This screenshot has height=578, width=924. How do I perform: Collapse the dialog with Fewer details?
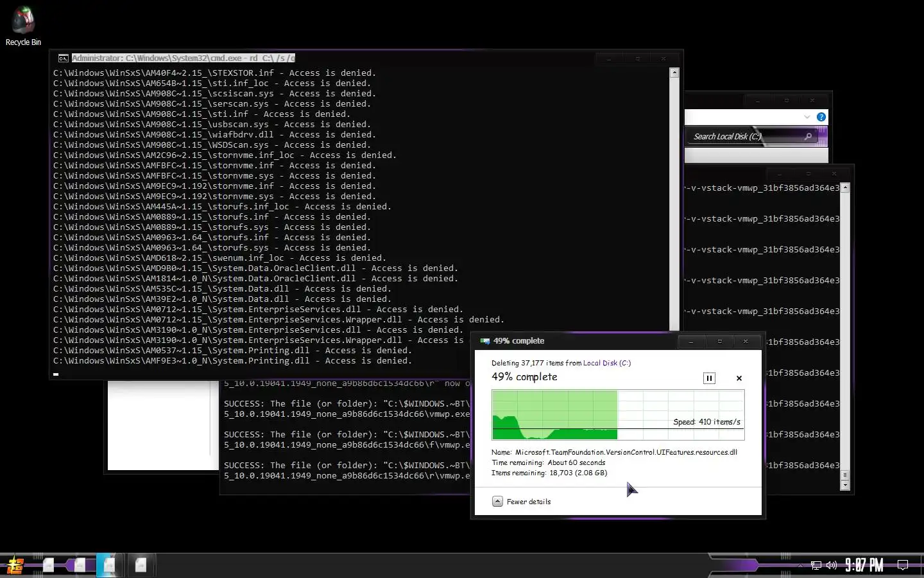coord(522,502)
